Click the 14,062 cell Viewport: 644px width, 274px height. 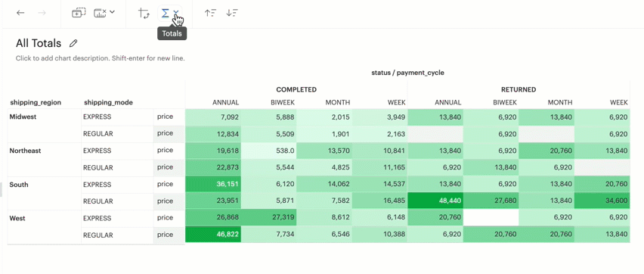coord(324,185)
